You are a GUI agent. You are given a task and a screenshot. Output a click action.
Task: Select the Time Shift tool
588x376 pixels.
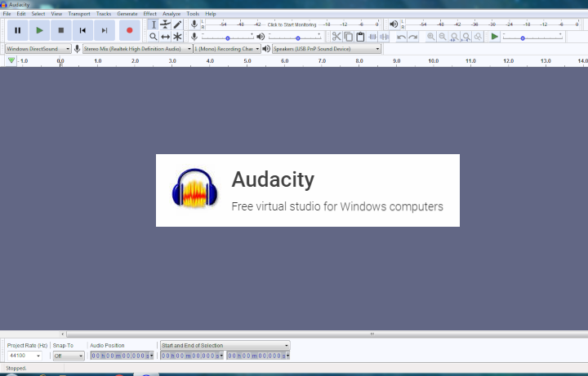[x=165, y=37]
